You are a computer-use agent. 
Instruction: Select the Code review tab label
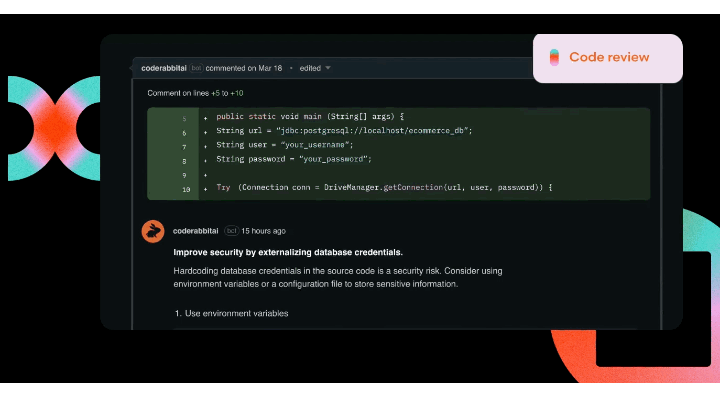coord(609,57)
